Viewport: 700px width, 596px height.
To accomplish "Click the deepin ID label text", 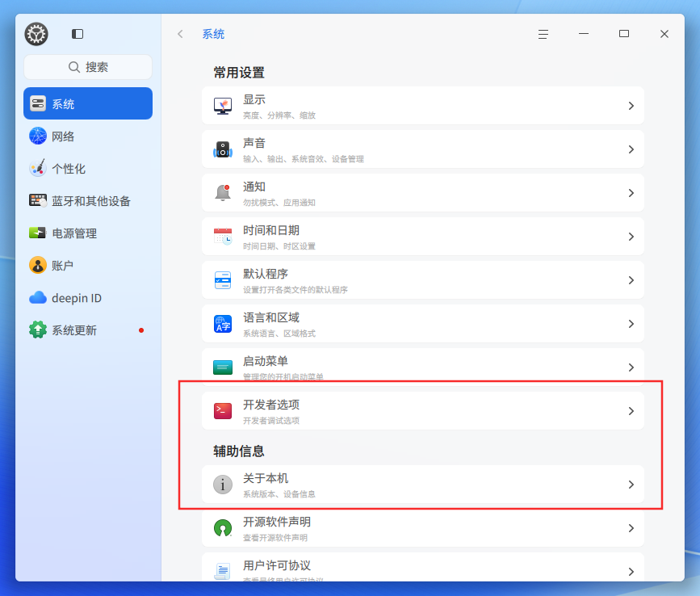I will pyautogui.click(x=77, y=298).
